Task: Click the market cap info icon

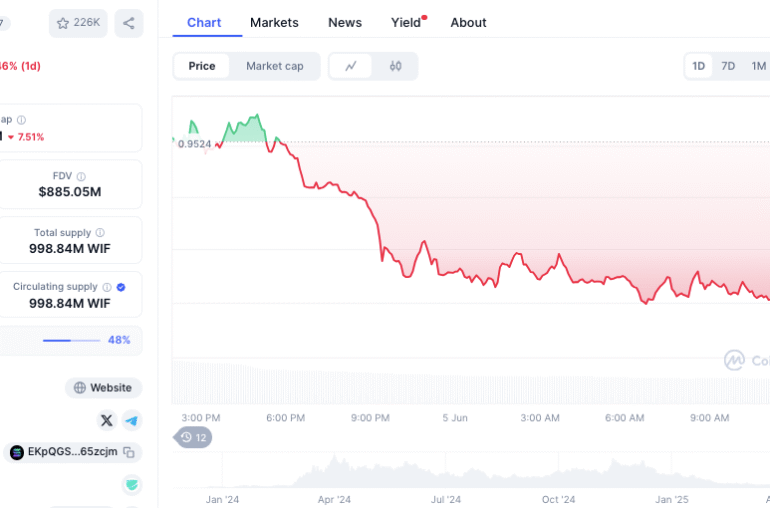Action: tap(21, 119)
